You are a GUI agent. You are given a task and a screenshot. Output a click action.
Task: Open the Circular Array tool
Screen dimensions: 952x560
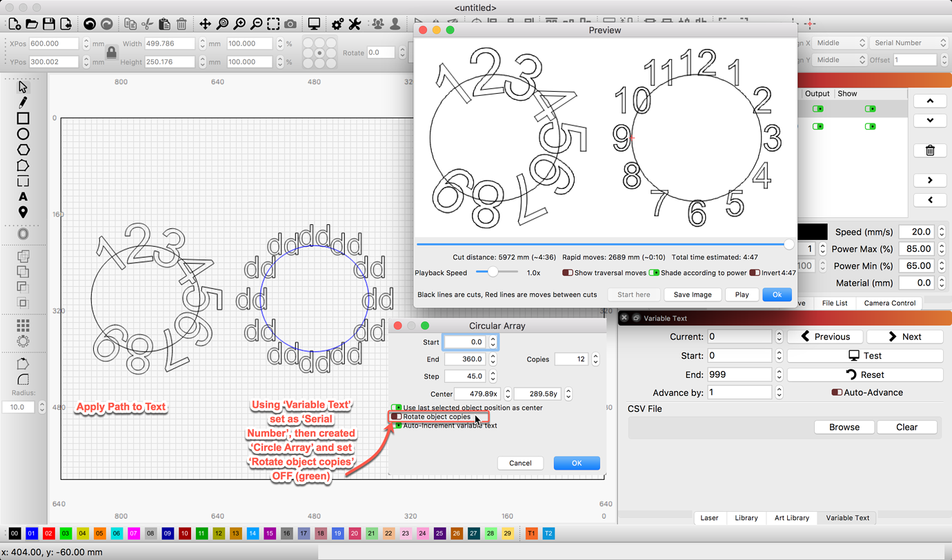click(23, 339)
